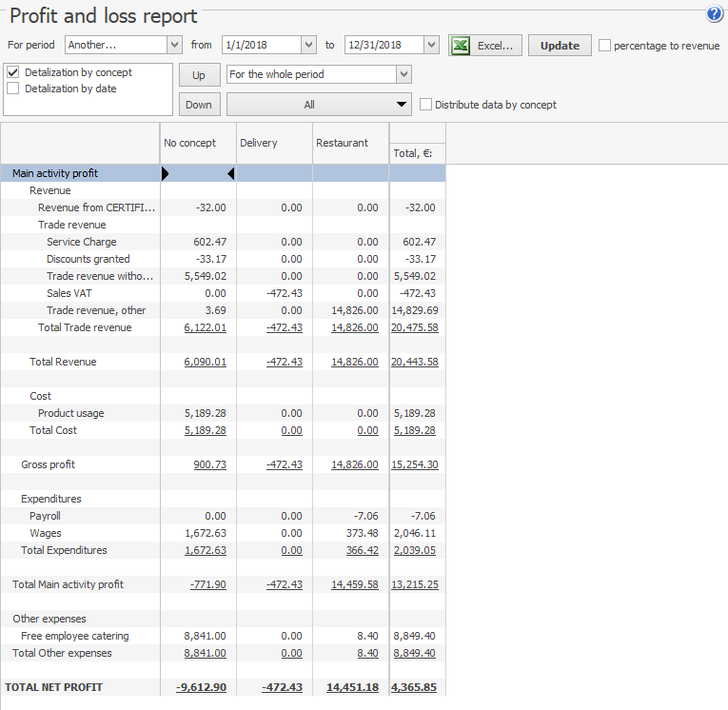
Task: Open Total Trade revenue total value link
Action: [x=414, y=327]
